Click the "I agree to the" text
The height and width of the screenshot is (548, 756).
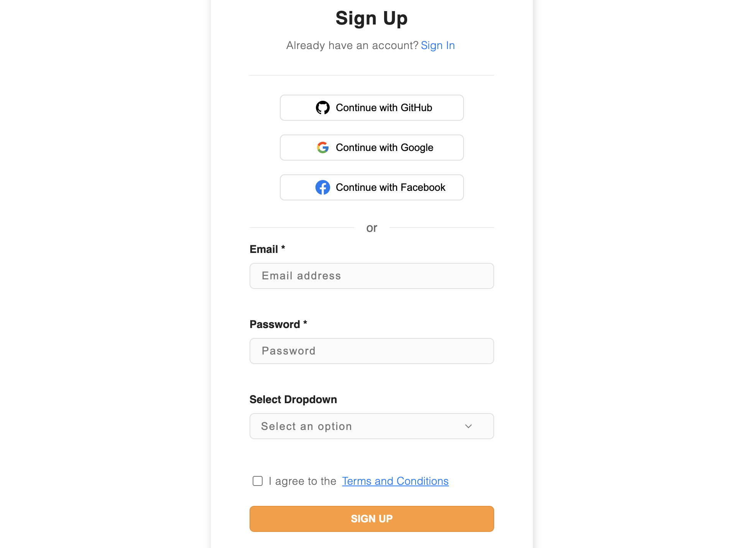[302, 481]
